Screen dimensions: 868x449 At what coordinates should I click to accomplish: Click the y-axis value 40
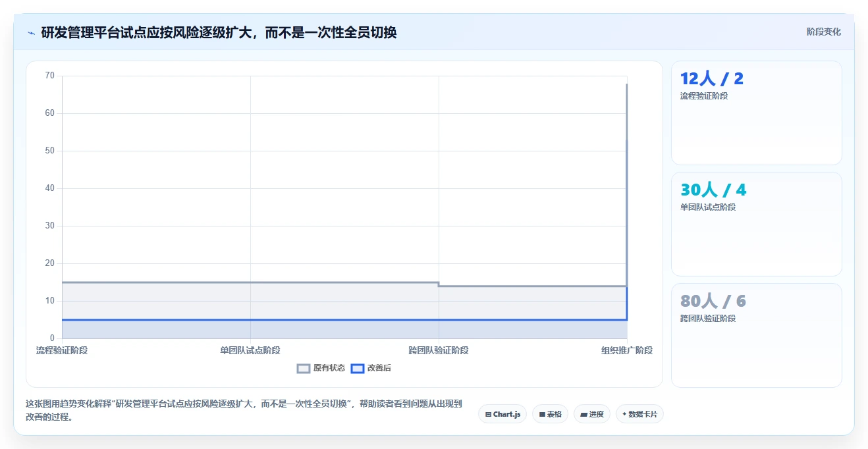tap(50, 188)
